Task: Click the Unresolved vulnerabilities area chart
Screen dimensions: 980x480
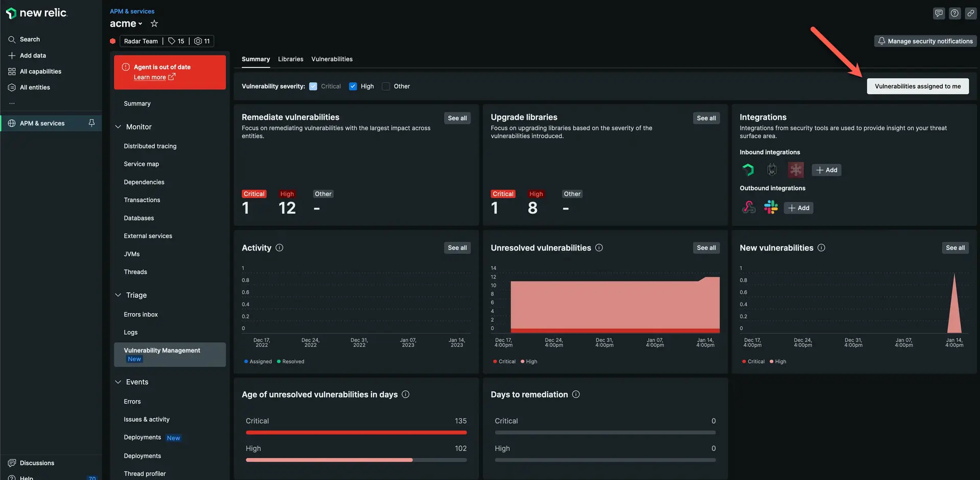Action: 615,306
